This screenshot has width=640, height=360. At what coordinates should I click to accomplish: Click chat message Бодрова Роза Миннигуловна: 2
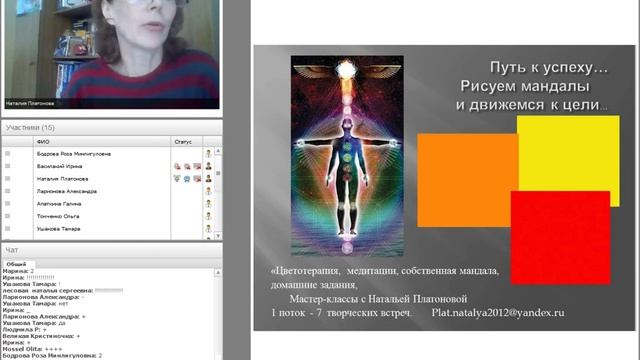52,356
